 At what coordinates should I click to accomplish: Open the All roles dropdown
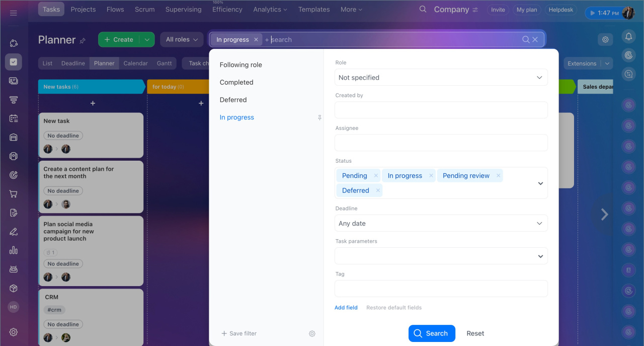(182, 40)
